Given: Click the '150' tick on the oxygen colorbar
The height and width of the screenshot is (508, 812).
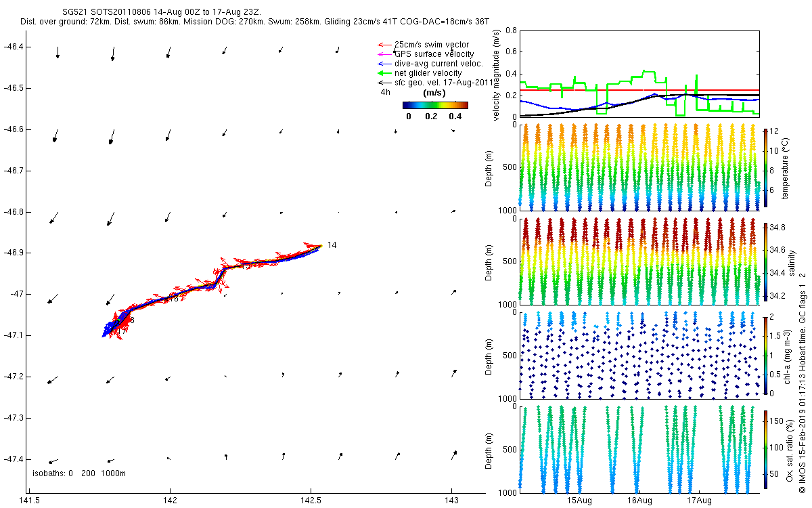Looking at the screenshot, I should [x=777, y=420].
